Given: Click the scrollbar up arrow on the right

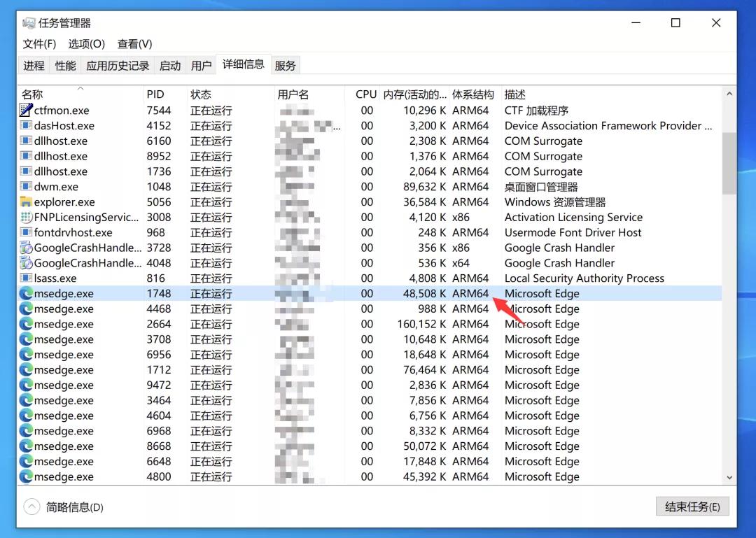Looking at the screenshot, I should point(729,92).
